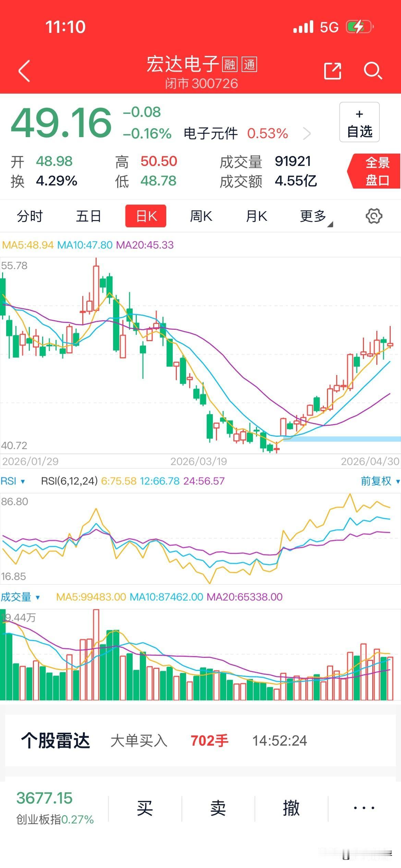Tap the search magnifier icon

click(373, 71)
